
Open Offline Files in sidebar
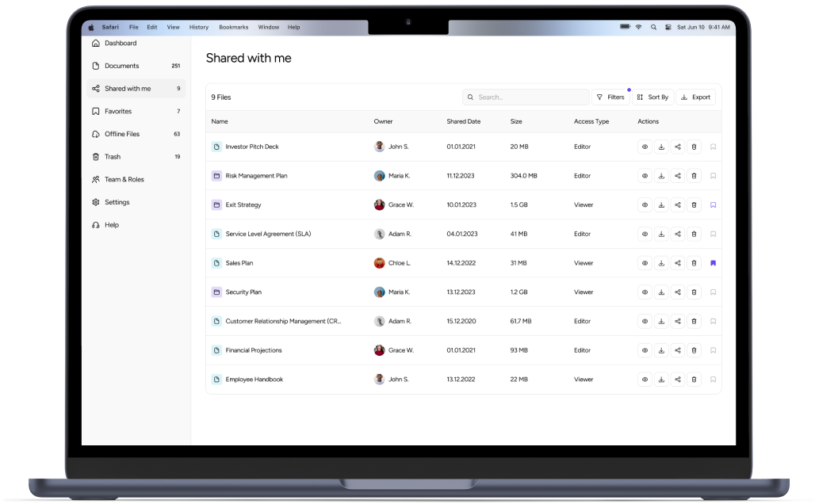[136, 134]
